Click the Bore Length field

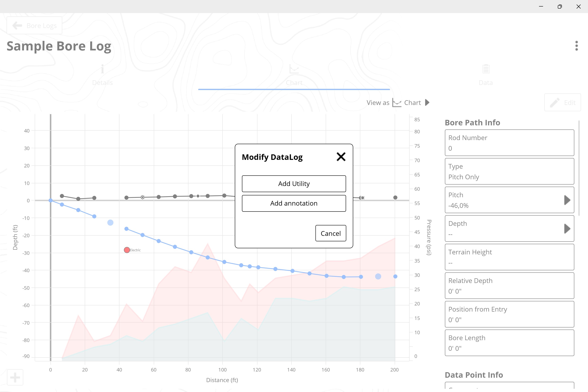(509, 343)
